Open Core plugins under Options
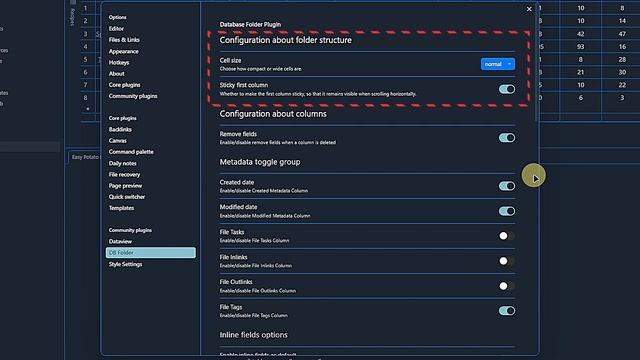Viewport: 640px width, 360px height. click(x=124, y=85)
